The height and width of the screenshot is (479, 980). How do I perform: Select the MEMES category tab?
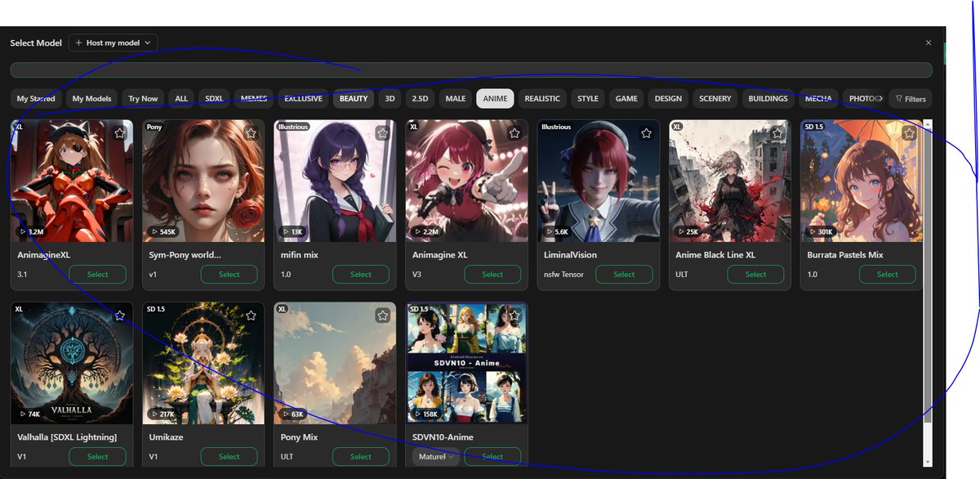click(254, 99)
